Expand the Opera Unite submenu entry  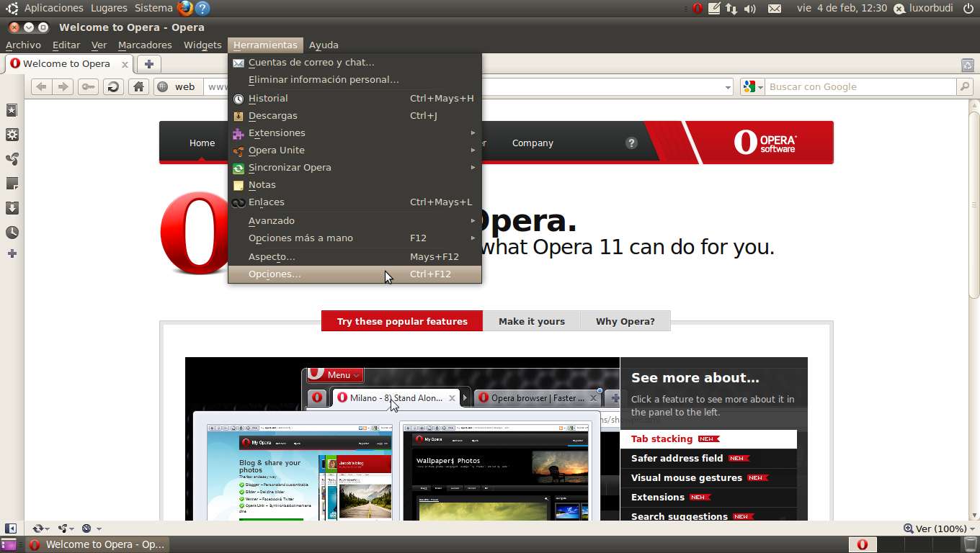355,150
